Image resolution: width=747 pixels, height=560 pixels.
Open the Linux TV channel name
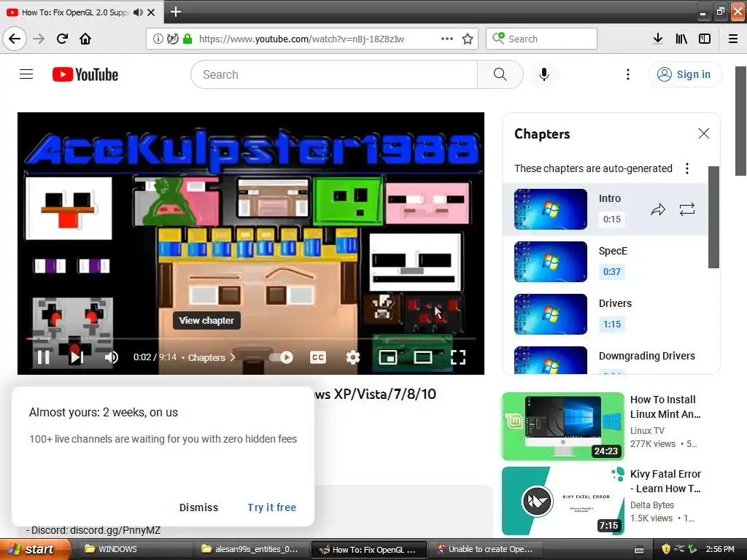click(x=647, y=430)
